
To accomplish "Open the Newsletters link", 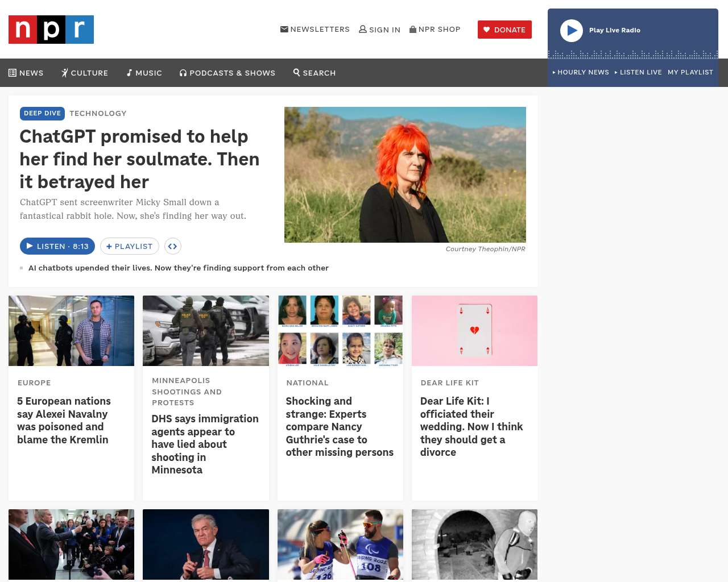I will [x=315, y=29].
